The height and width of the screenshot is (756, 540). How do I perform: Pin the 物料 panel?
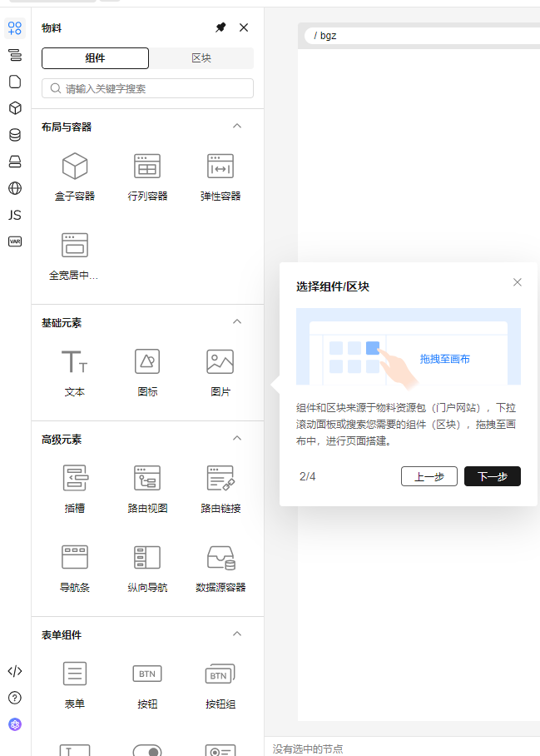tap(220, 27)
